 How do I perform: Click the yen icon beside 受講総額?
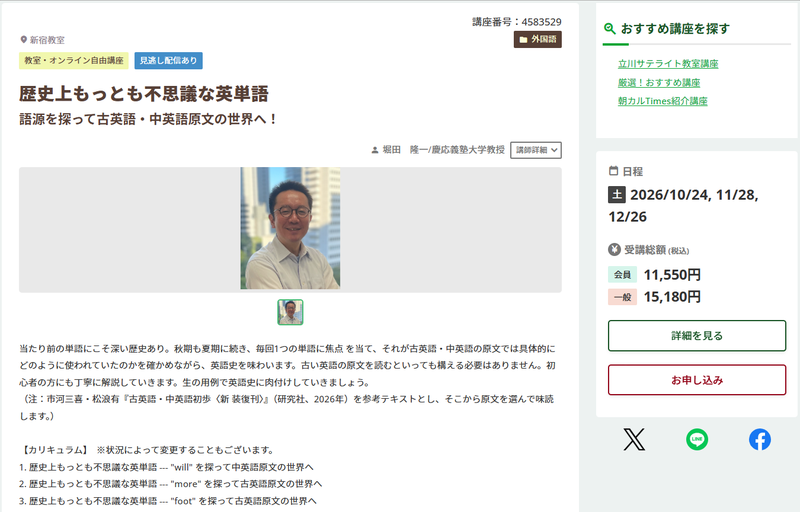click(x=614, y=249)
